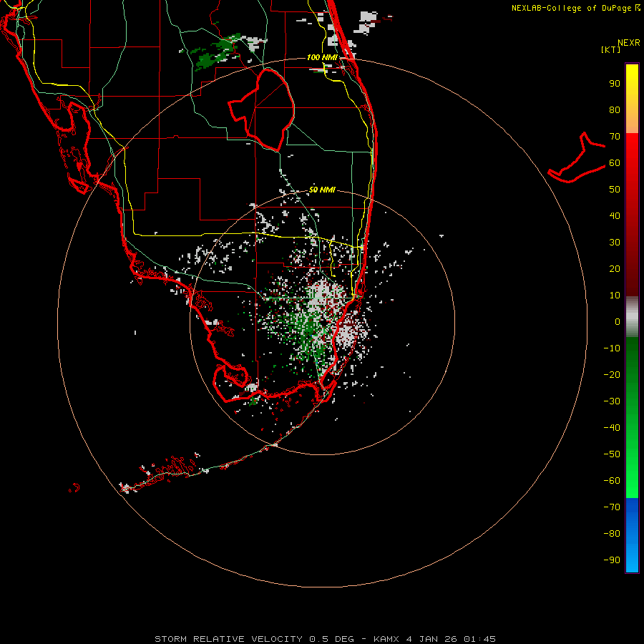
Task: Click the 10 value on the velocity scale
Action: click(x=615, y=296)
